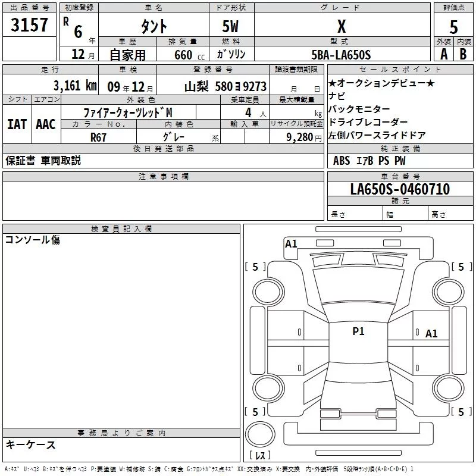Select the A1 mark next to side door
The image size is (476, 476).
pyautogui.click(x=431, y=334)
